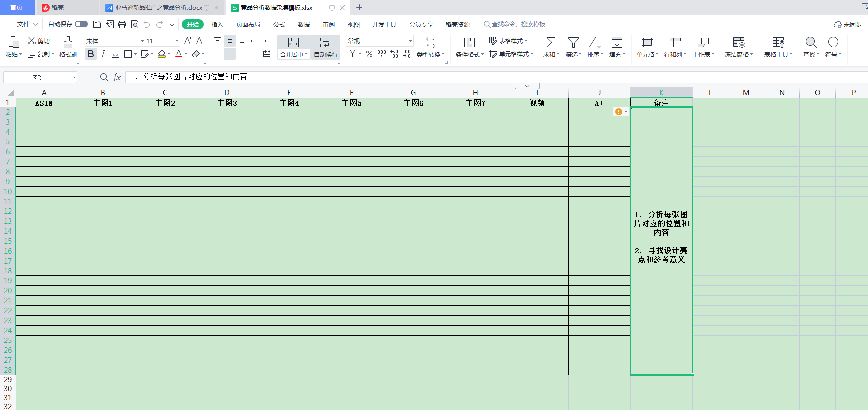Expand the font name dropdown showing 宋体

coord(142,41)
